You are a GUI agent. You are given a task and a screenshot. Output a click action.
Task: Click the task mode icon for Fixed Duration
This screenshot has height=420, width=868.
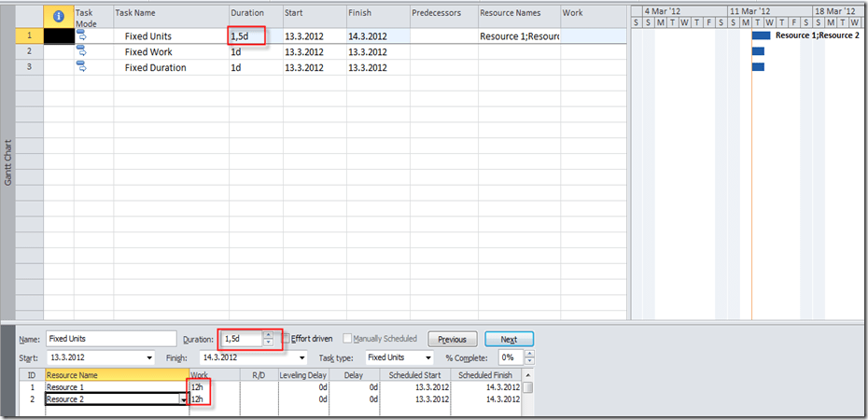81,67
